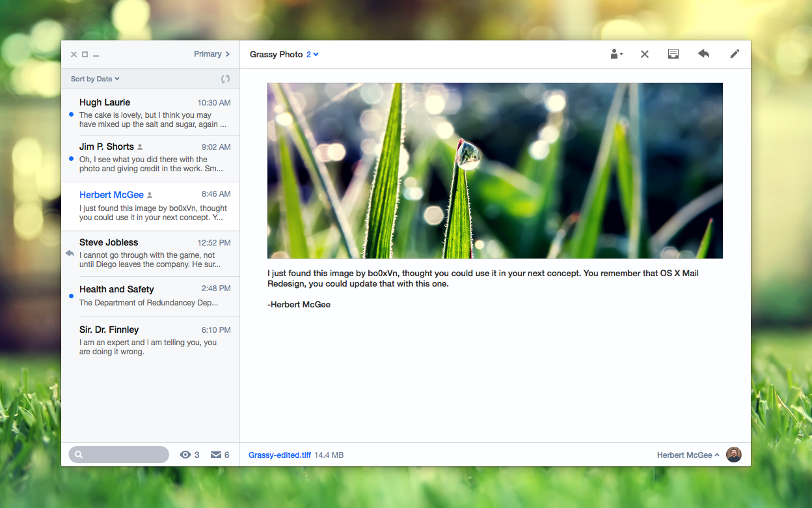This screenshot has width=812, height=508.
Task: Maximize the mail window
Action: [x=85, y=55]
